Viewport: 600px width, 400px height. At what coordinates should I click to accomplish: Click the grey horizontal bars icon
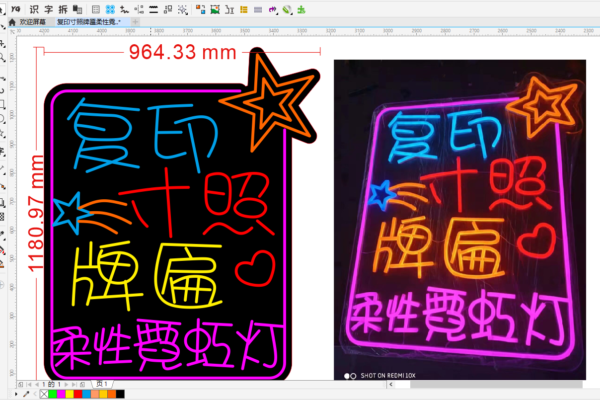[x=258, y=10]
